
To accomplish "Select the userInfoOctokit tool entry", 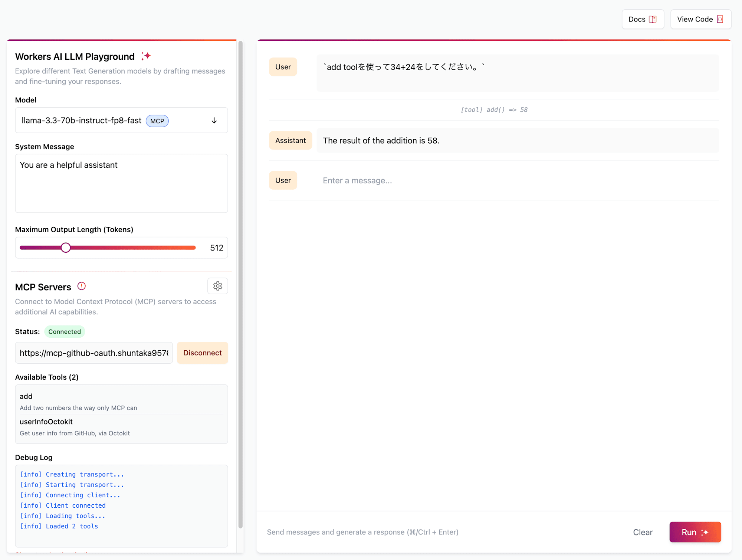I will (x=121, y=427).
